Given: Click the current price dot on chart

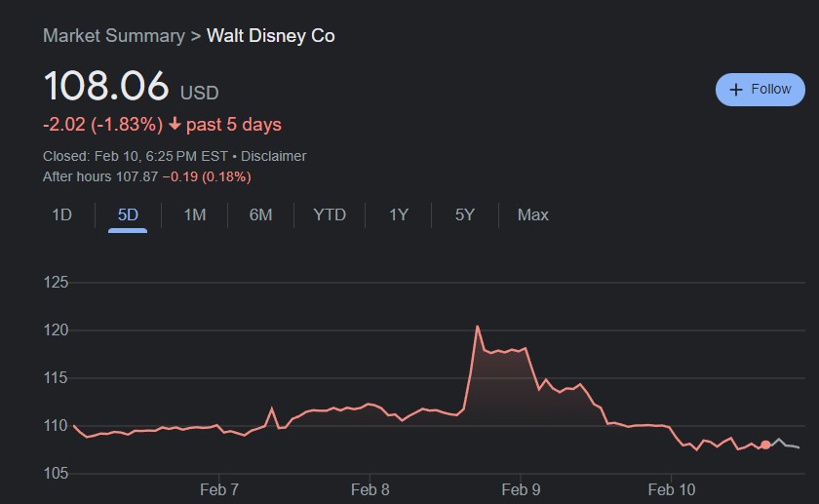Looking at the screenshot, I should pos(765,445).
